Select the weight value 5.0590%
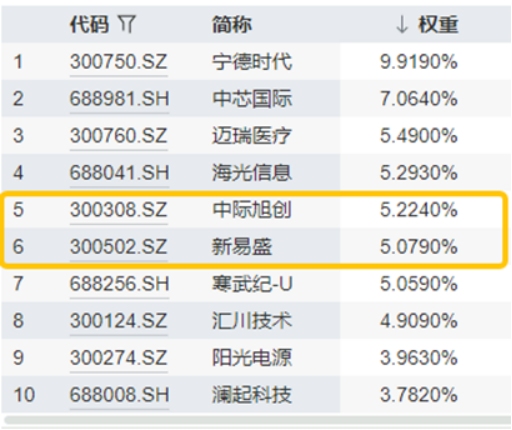 419,284
